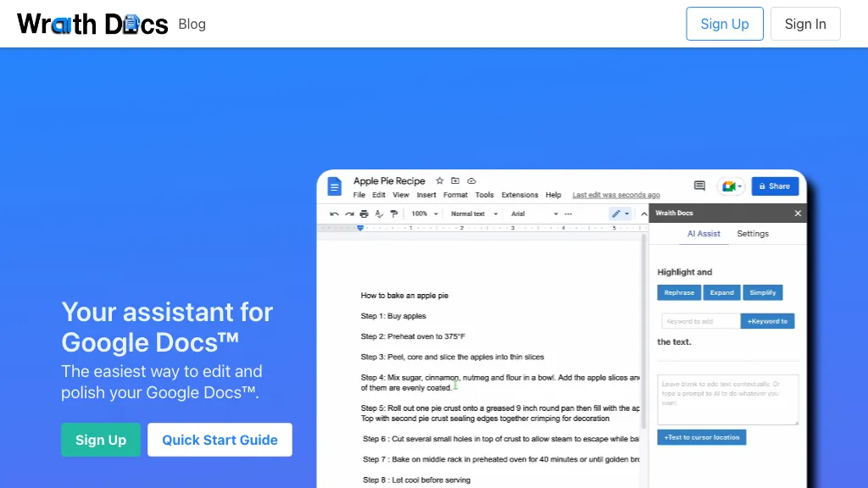Open the 100% zoom dropdown
The image size is (868, 488).
point(425,214)
